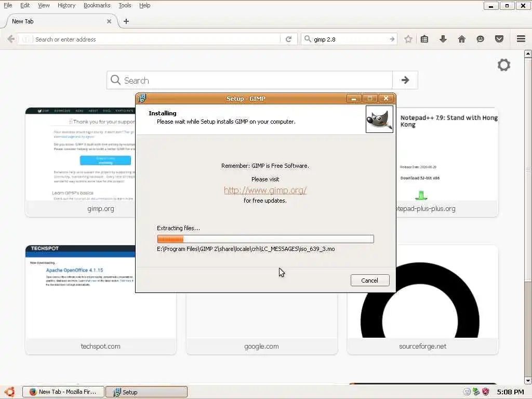Click the first round tray icon
This screenshot has height=399, width=532.
(x=467, y=392)
